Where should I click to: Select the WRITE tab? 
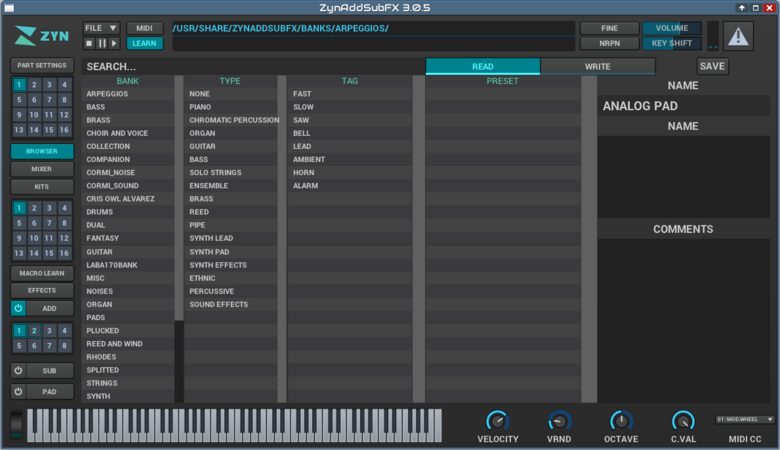coord(597,66)
